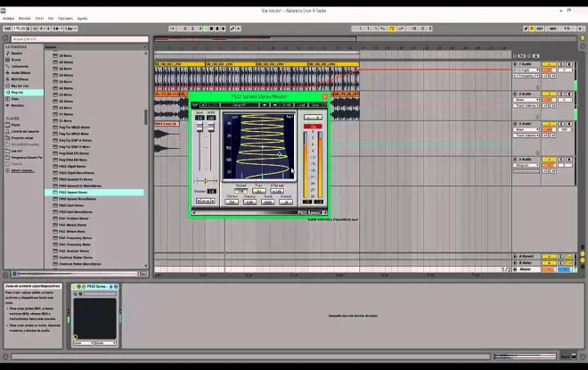Open the Archivo menu
The image size is (588, 370).
pos(8,19)
